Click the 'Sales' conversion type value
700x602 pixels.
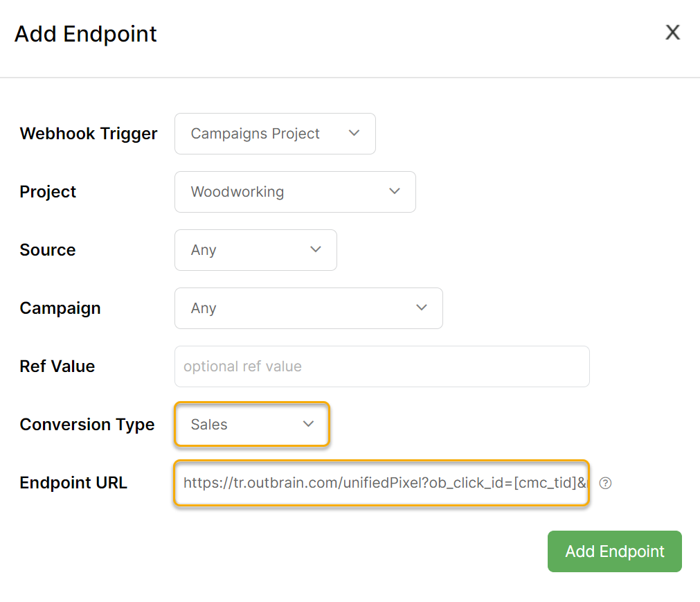pyautogui.click(x=209, y=425)
